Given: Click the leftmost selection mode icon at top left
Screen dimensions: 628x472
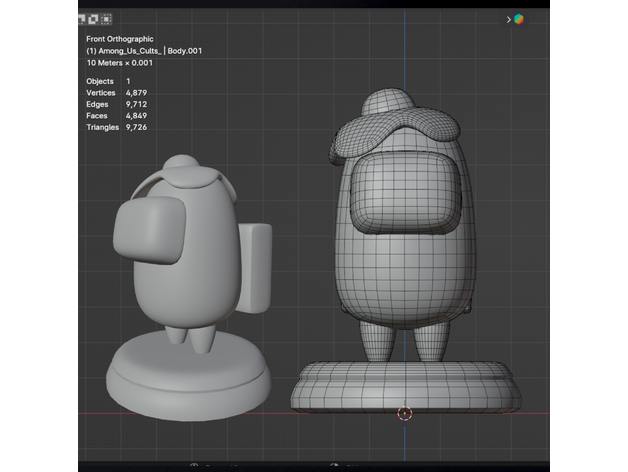Looking at the screenshot, I should click(81, 18).
